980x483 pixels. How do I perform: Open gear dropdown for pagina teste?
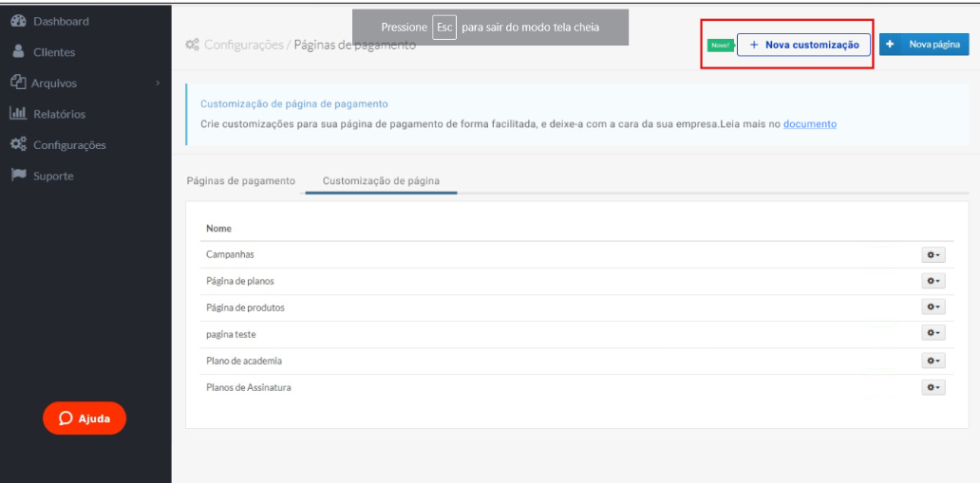tap(933, 334)
